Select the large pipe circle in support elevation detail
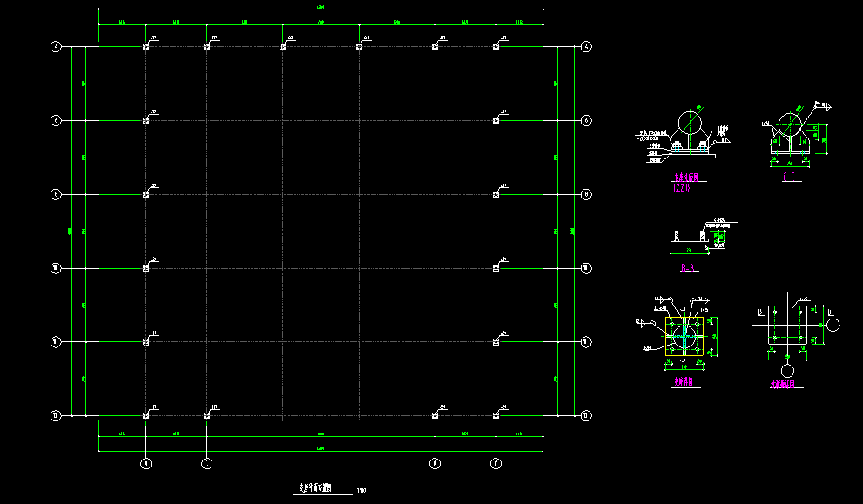 coord(689,120)
